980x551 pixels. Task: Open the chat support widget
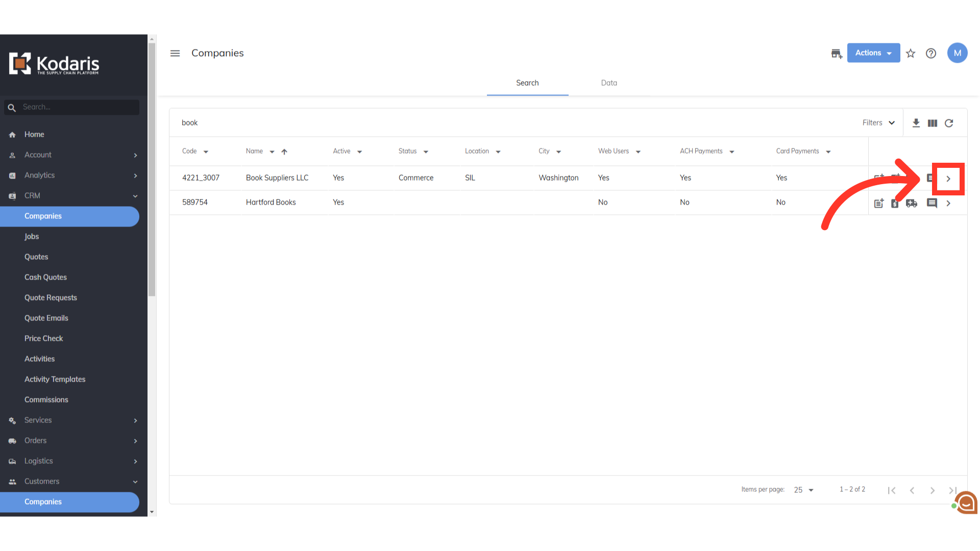966,503
